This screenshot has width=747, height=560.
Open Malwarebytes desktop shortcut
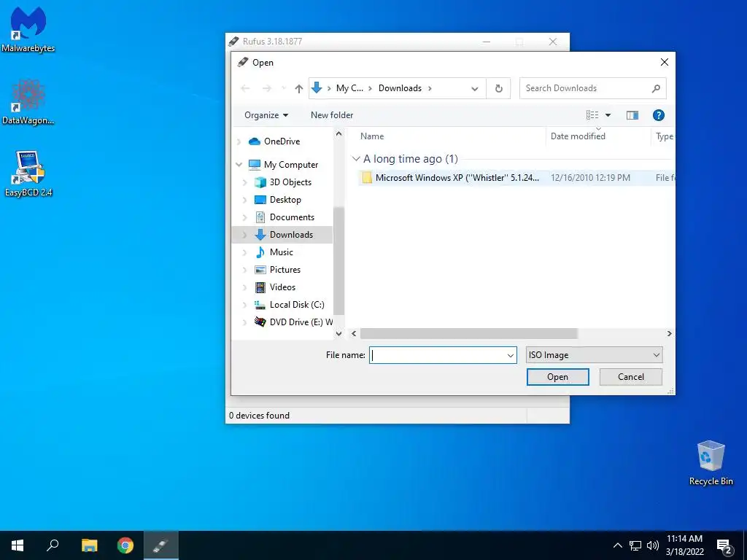click(x=28, y=29)
